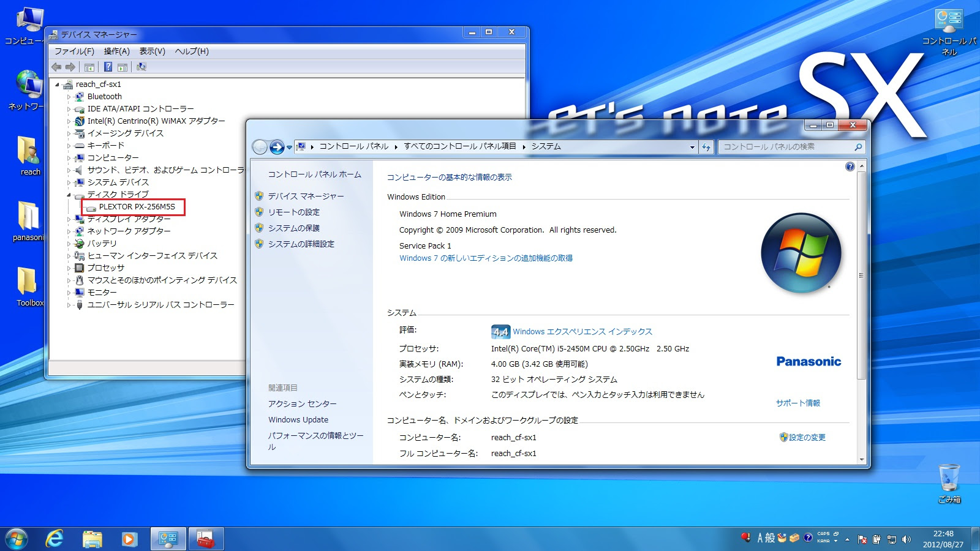Expand IDE ATA/ATAPI コントローラー node
The width and height of the screenshot is (980, 551).
pyautogui.click(x=69, y=109)
